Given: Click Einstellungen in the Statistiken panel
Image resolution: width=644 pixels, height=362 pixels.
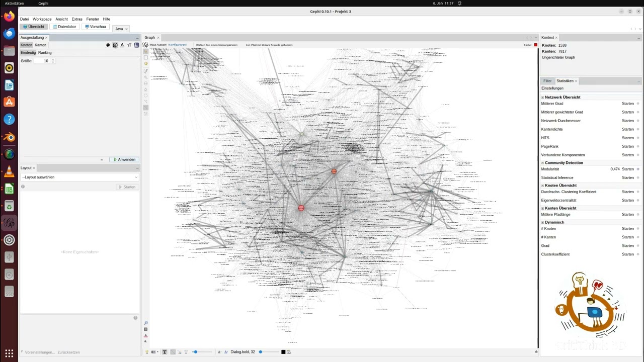Looking at the screenshot, I should click(x=552, y=88).
